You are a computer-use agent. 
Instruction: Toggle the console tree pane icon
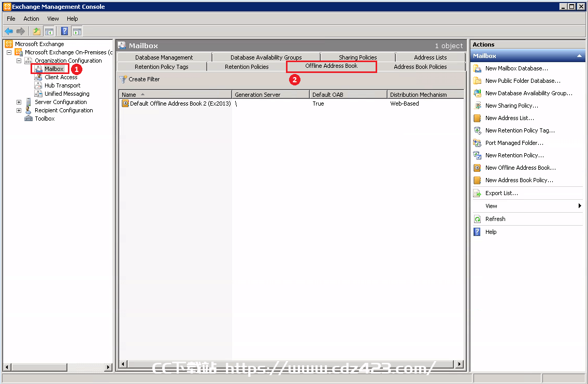tap(49, 32)
